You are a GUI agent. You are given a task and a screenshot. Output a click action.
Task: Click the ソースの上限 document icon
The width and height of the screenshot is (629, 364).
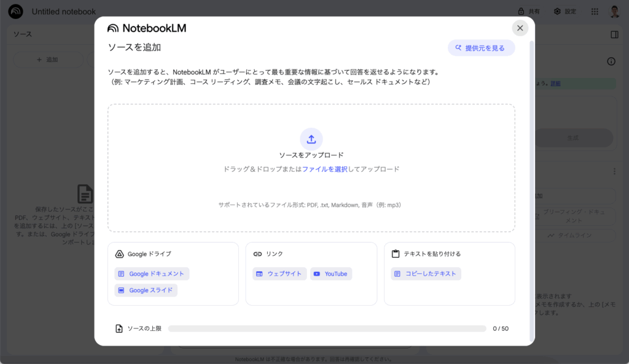click(x=119, y=329)
